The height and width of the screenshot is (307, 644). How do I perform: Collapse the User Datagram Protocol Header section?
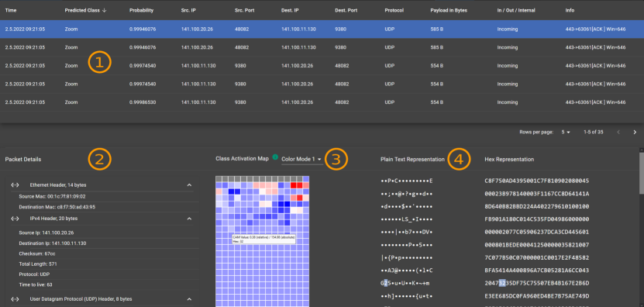(189, 299)
